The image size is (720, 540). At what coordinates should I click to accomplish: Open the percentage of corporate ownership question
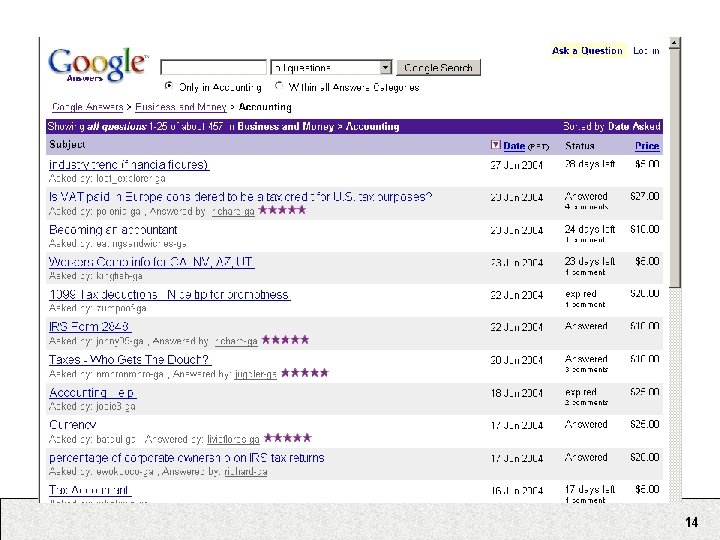pyautogui.click(x=186, y=458)
